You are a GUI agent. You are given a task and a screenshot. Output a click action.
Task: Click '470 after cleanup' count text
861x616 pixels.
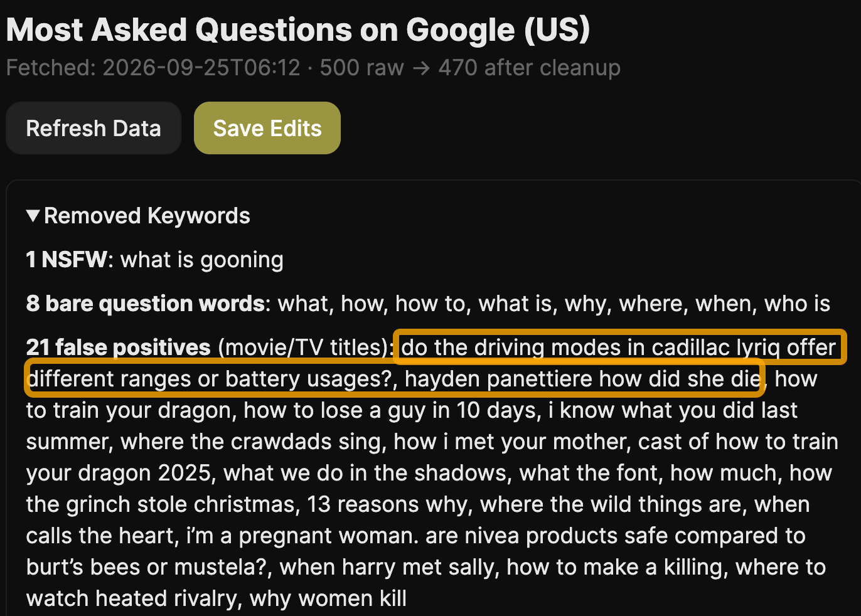(x=530, y=68)
